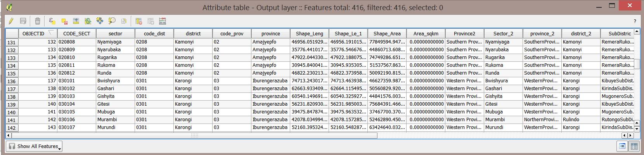Viewport: 644px width, 155px height.
Task: Click the trash Delete selected features icon
Action: (x=38, y=21)
